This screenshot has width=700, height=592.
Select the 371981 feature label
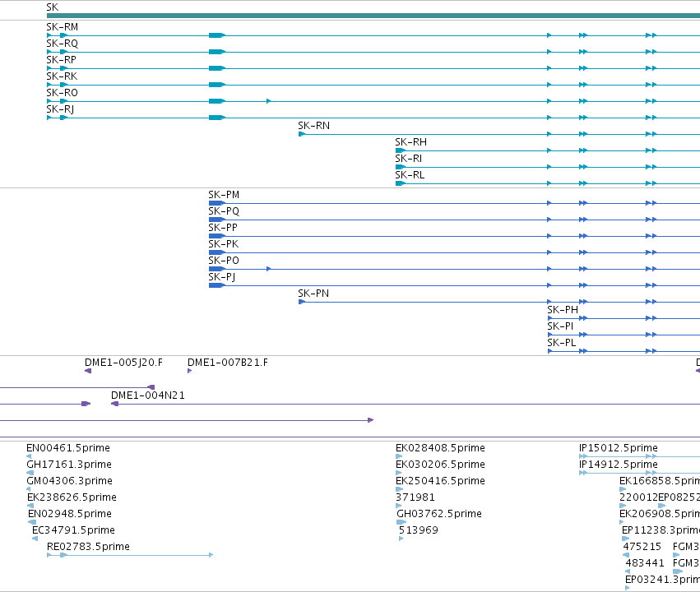[x=415, y=497]
